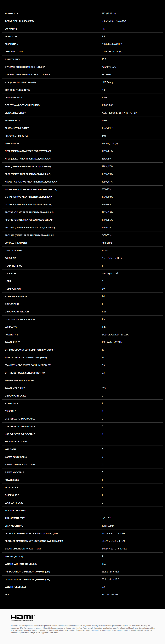Click the Power Cord Type C13 value

[x=104, y=388]
